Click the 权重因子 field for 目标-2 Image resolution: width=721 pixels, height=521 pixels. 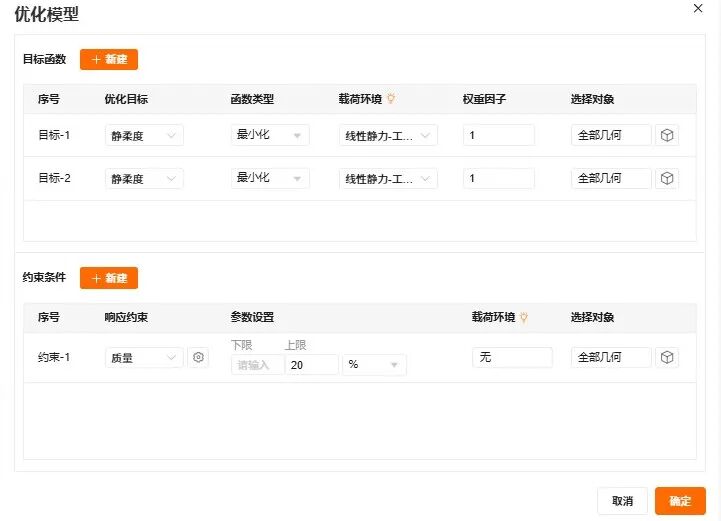click(498, 178)
